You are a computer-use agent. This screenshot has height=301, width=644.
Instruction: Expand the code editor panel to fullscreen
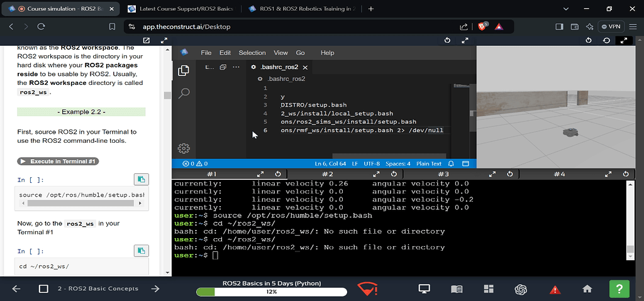pyautogui.click(x=465, y=40)
